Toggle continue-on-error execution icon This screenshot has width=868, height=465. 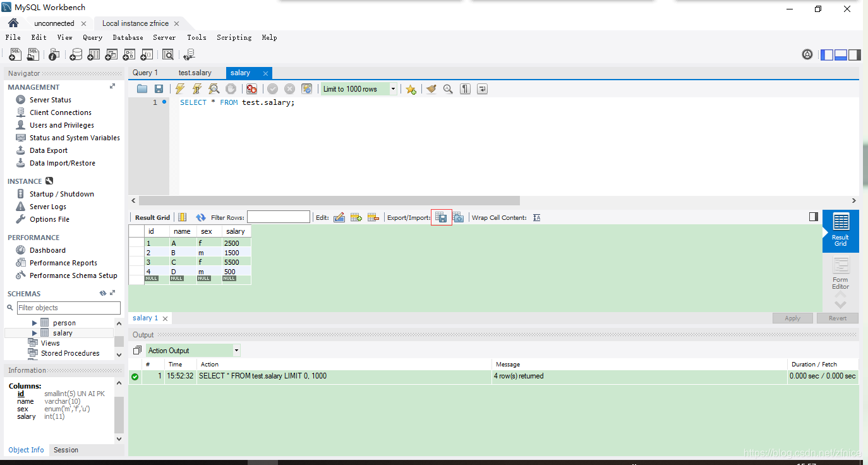tap(251, 89)
